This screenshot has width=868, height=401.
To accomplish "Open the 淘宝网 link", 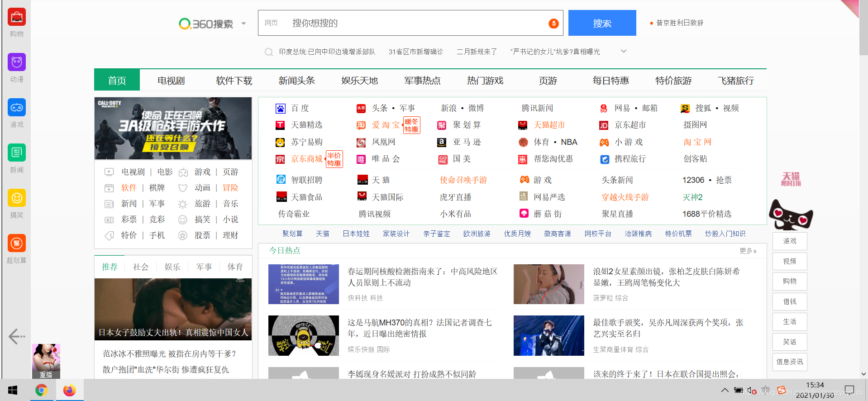I will tap(697, 142).
